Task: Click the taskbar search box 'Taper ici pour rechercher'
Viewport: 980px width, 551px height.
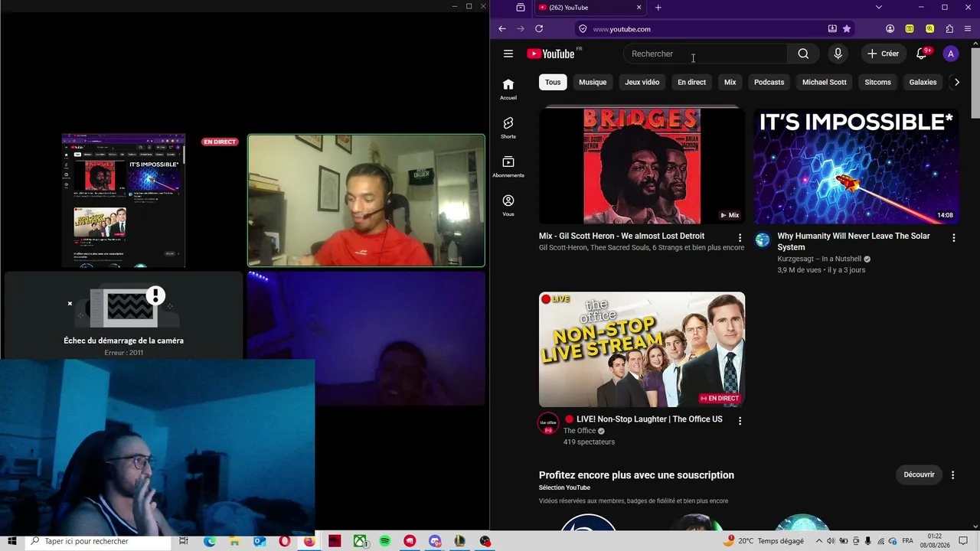Action: coord(100,541)
